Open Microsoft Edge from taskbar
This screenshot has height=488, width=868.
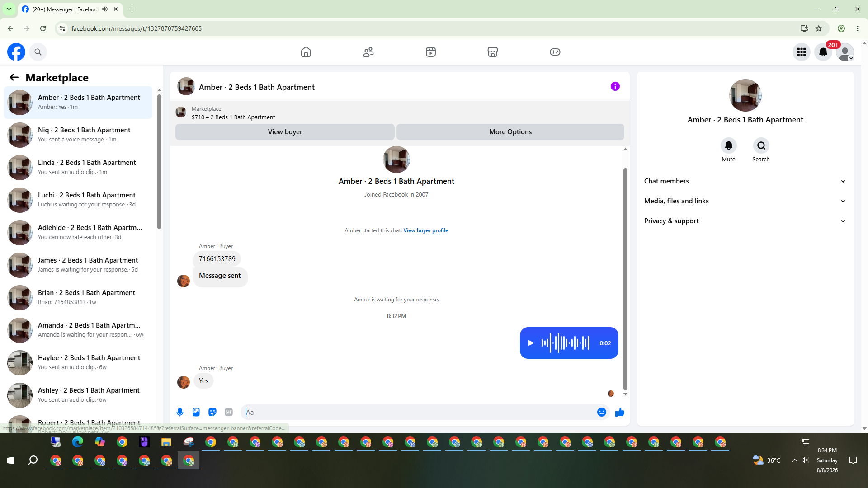coord(78,442)
